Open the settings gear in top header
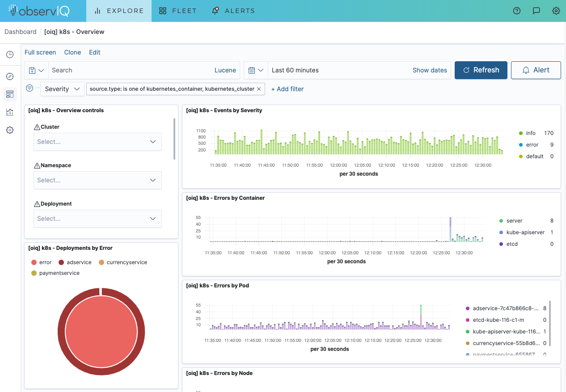This screenshot has width=566, height=392. pos(556,11)
